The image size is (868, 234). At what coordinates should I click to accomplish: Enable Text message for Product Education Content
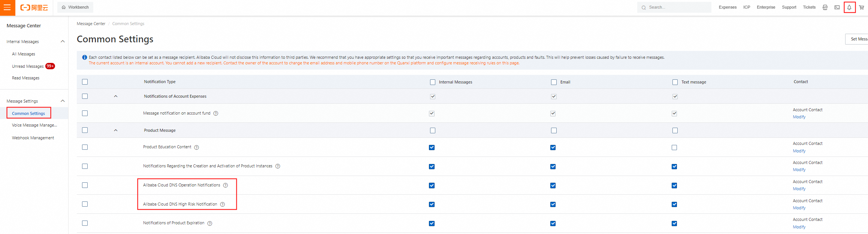674,148
